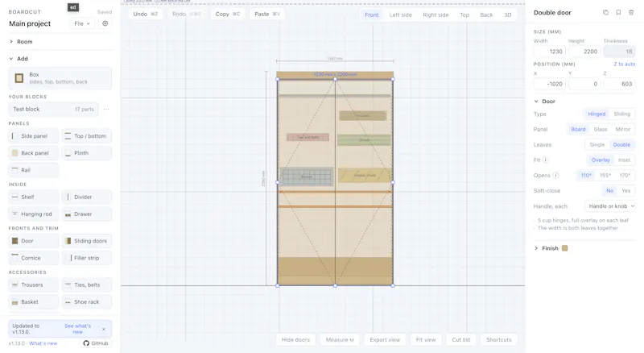Open the GitHub link
Screen dimensions: 644x353
96,343
